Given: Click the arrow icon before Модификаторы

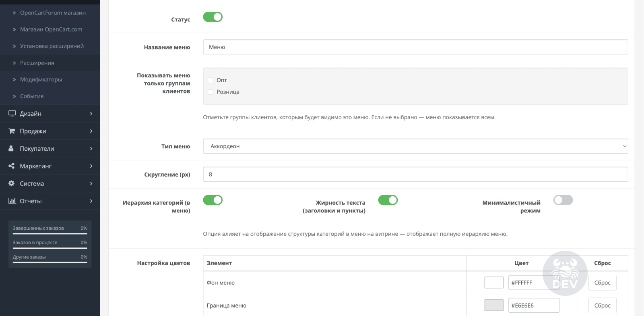Looking at the screenshot, I should pos(14,79).
